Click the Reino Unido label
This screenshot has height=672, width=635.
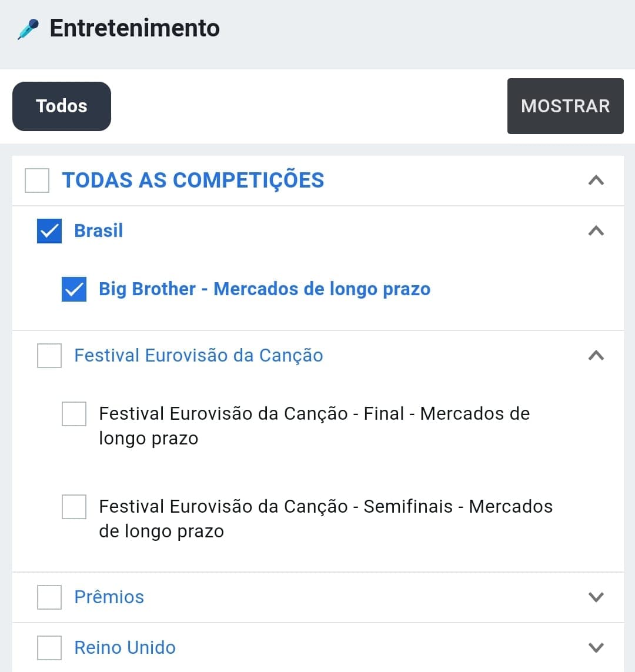(x=125, y=647)
